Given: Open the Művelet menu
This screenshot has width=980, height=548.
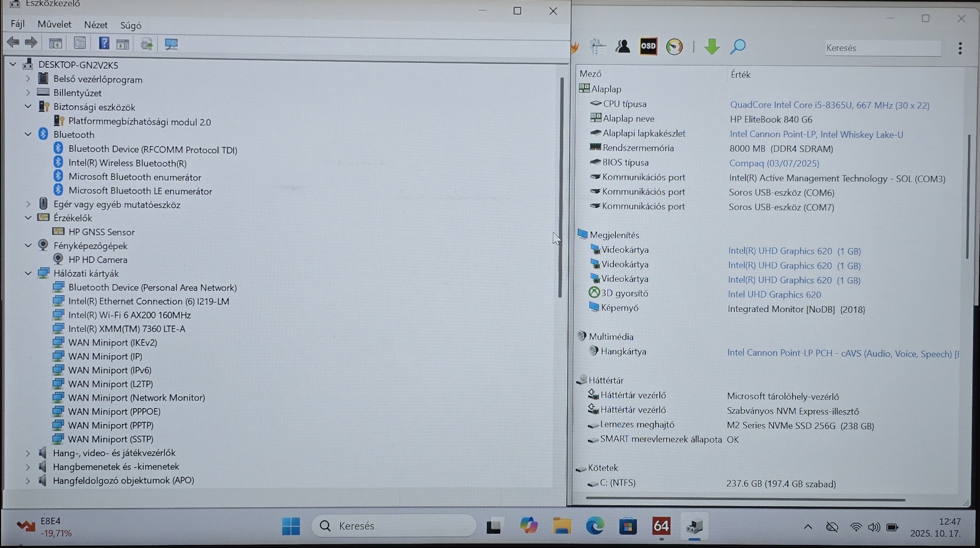Looking at the screenshot, I should coord(54,25).
